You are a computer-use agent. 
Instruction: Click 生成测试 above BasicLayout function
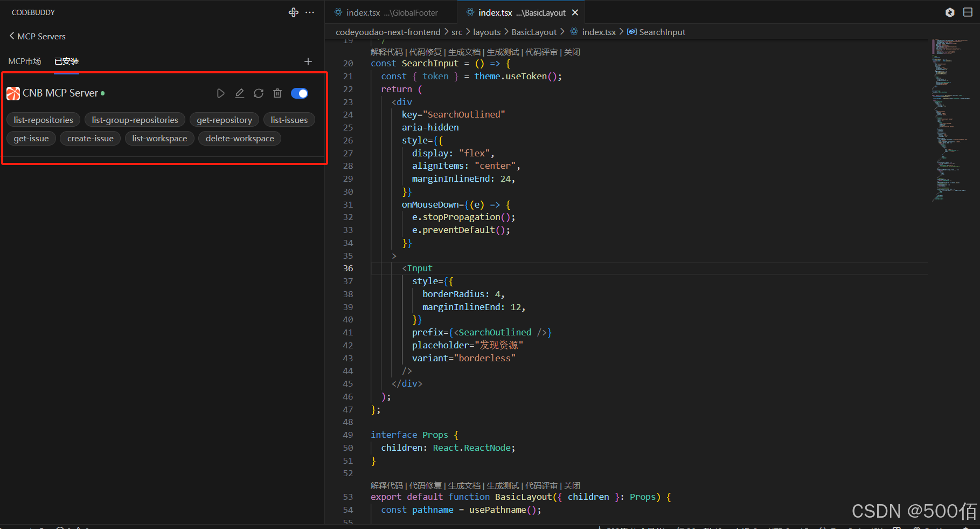[503, 486]
